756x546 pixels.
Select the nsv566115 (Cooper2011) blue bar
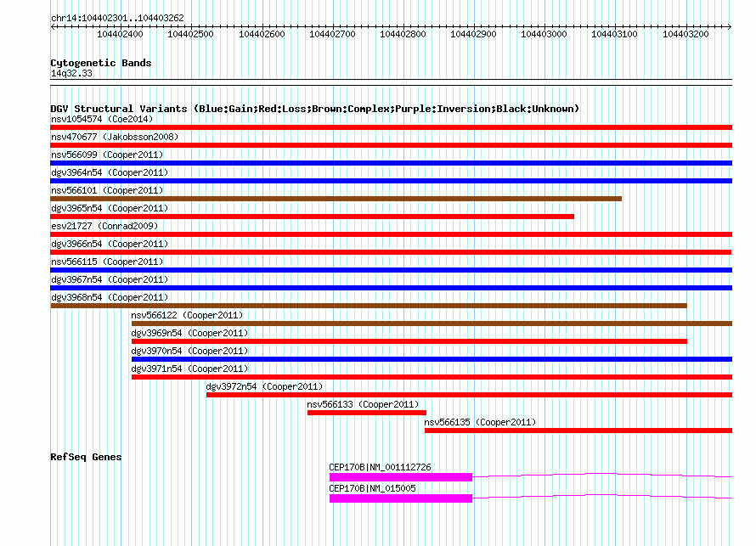(x=391, y=270)
